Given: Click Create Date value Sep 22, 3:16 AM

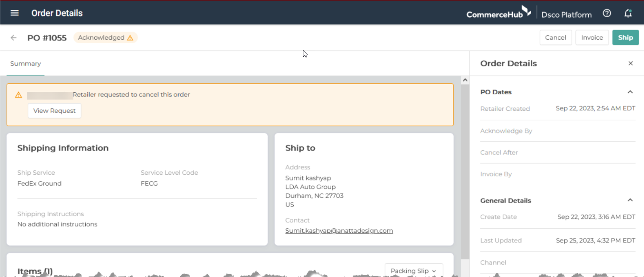Looking at the screenshot, I should tap(596, 217).
